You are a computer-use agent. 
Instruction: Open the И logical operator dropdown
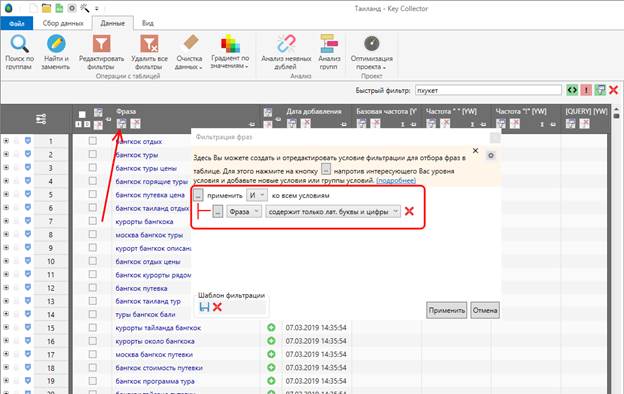[257, 195]
